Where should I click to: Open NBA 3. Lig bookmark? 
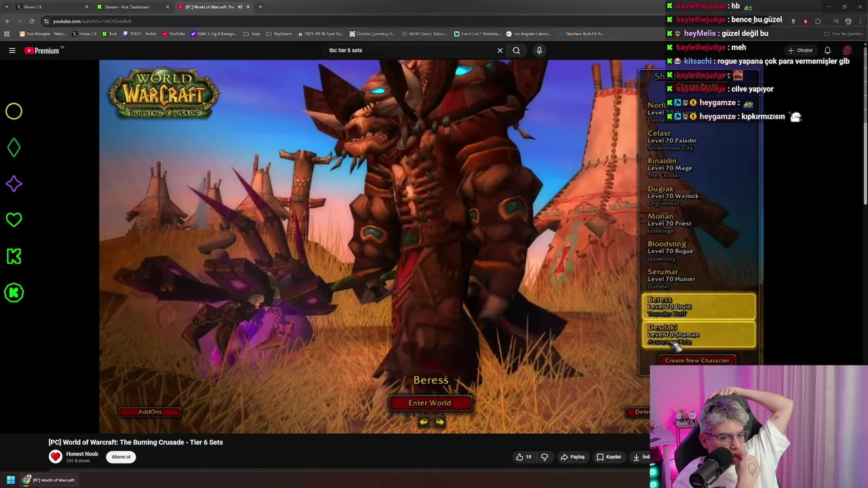point(214,33)
